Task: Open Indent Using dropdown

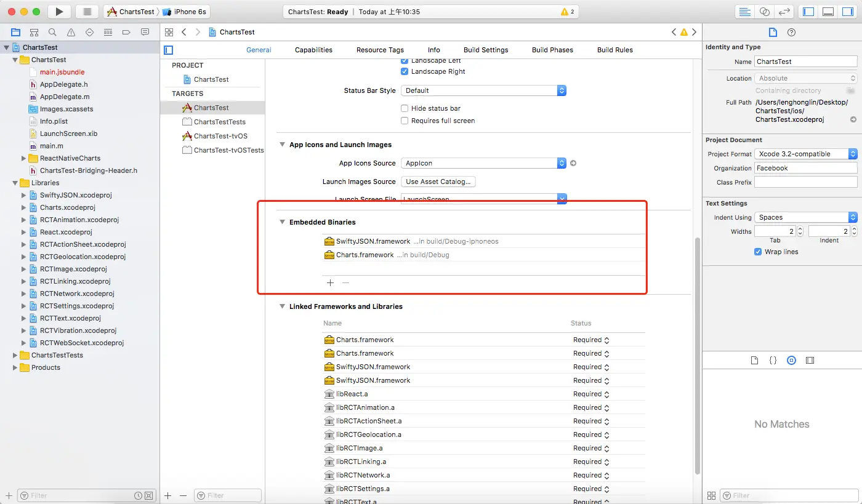Action: click(x=806, y=217)
